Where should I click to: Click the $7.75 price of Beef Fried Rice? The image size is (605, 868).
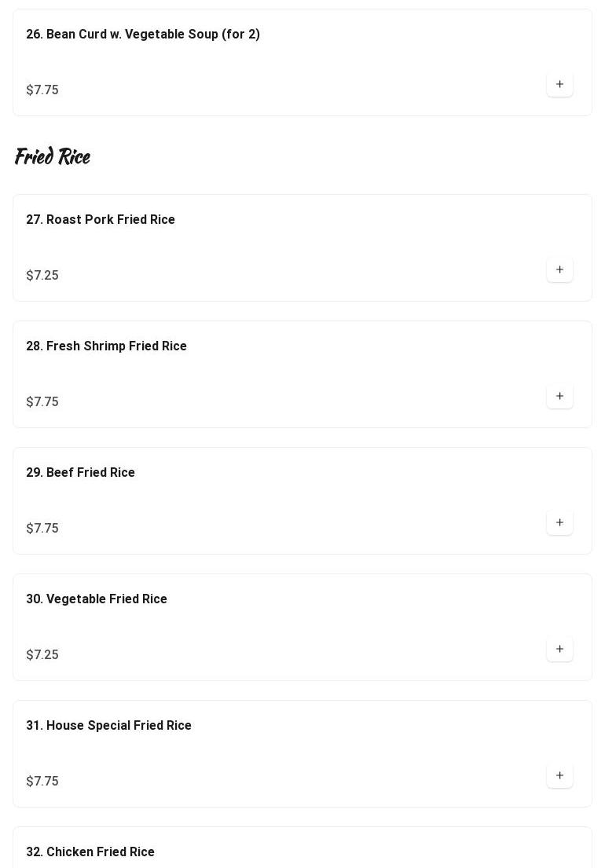point(42,528)
